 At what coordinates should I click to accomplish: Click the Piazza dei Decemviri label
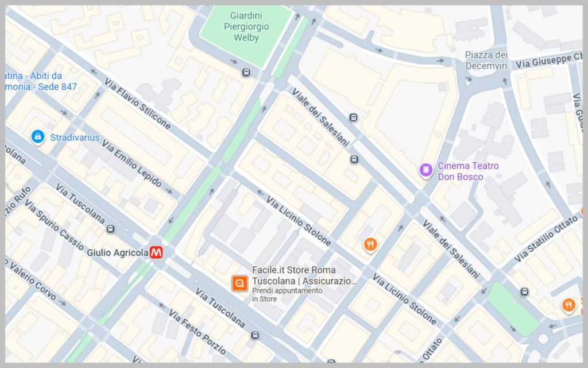486,60
